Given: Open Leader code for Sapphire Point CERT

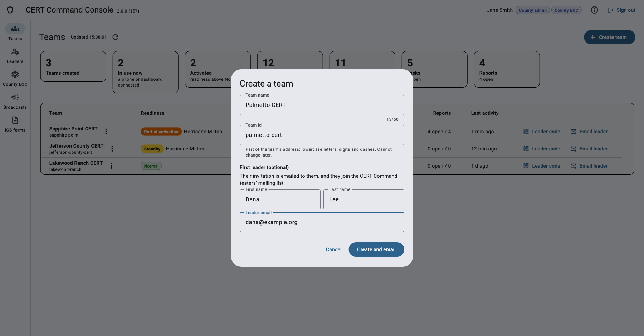Looking at the screenshot, I should 542,132.
